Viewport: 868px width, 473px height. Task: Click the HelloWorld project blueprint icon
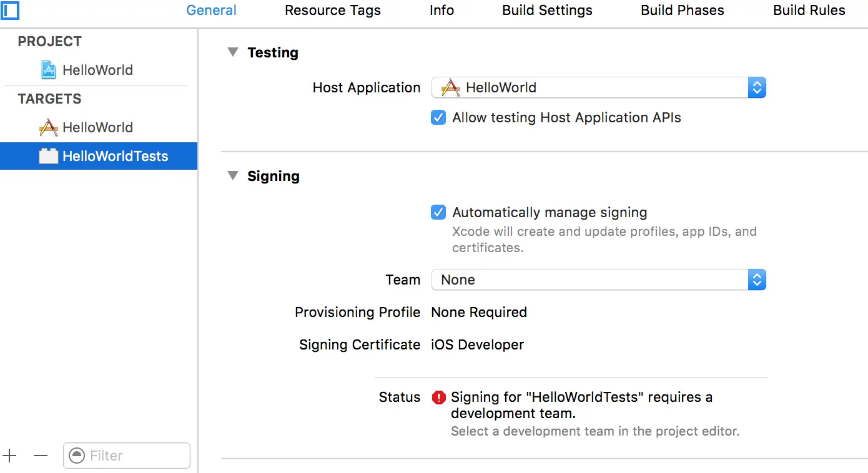point(49,70)
